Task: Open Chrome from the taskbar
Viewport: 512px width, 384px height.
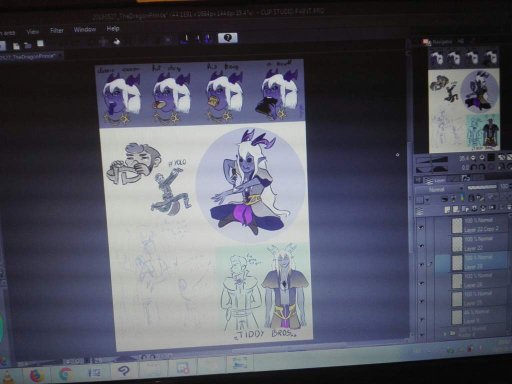Action: [65, 374]
